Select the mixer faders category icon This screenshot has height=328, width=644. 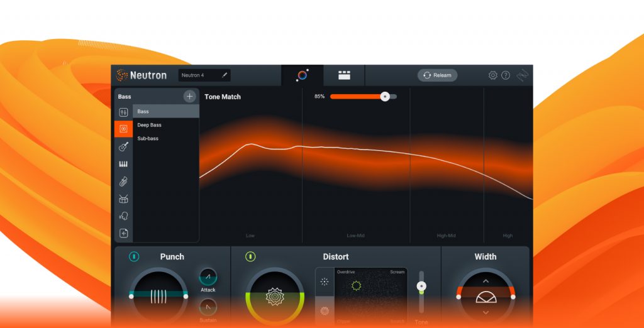point(123,112)
